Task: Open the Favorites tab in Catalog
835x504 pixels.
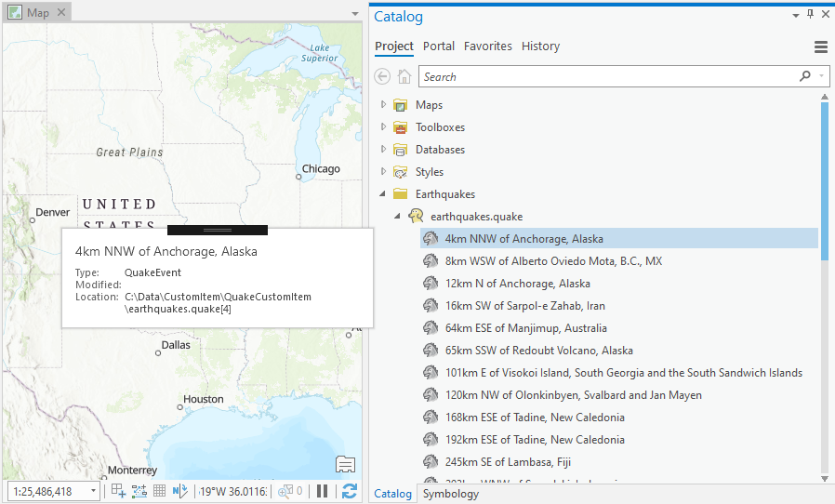Action: tap(488, 46)
